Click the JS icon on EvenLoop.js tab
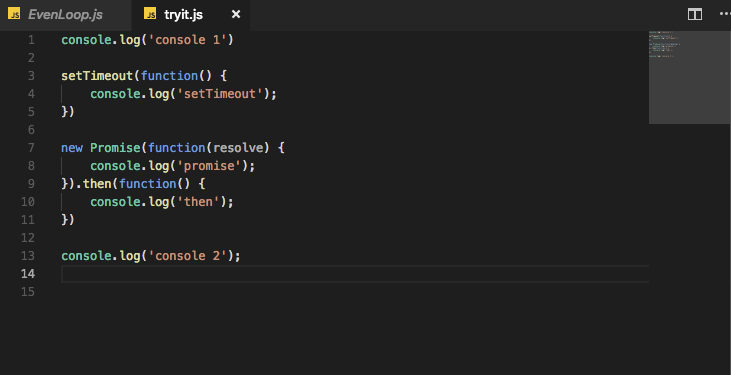 14,14
